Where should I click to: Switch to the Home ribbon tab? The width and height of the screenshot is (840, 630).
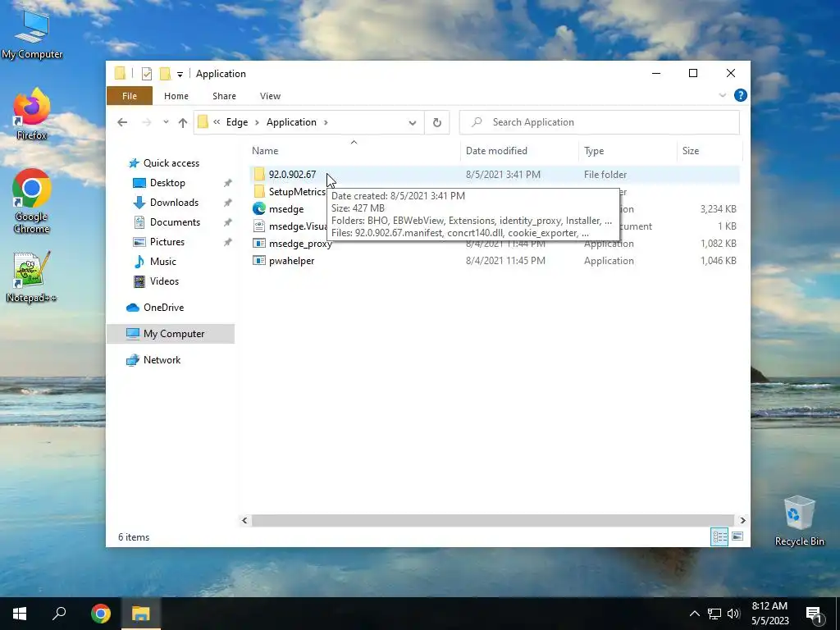point(176,96)
